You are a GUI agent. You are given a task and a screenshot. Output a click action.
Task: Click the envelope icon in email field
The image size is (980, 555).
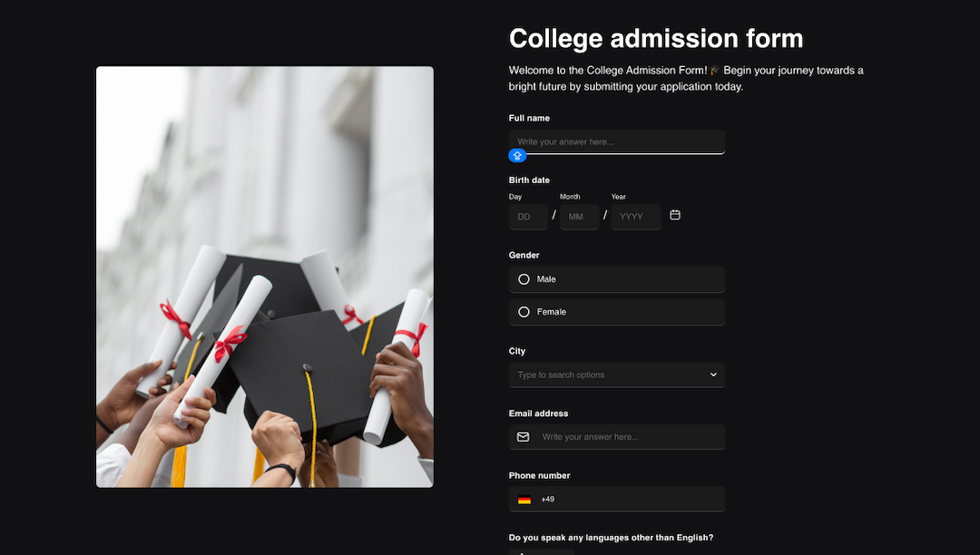(523, 436)
